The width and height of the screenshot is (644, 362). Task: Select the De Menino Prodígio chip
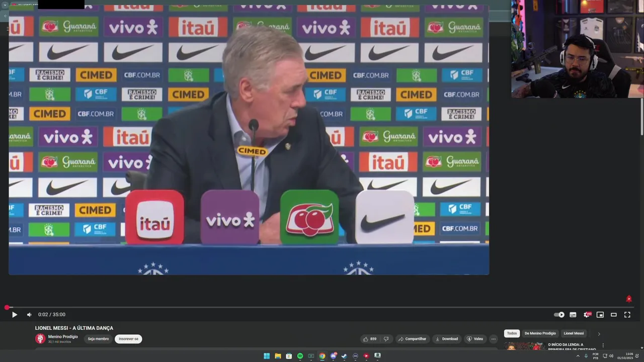(540, 333)
